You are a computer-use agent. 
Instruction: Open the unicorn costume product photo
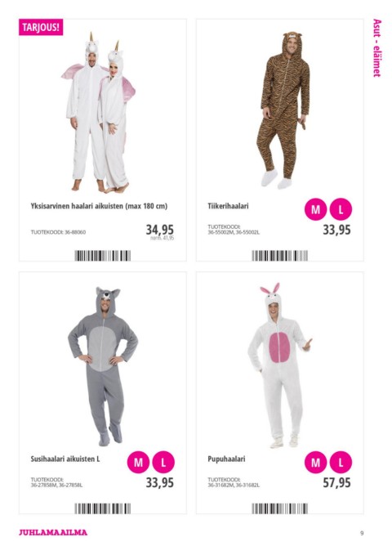tap(98, 113)
